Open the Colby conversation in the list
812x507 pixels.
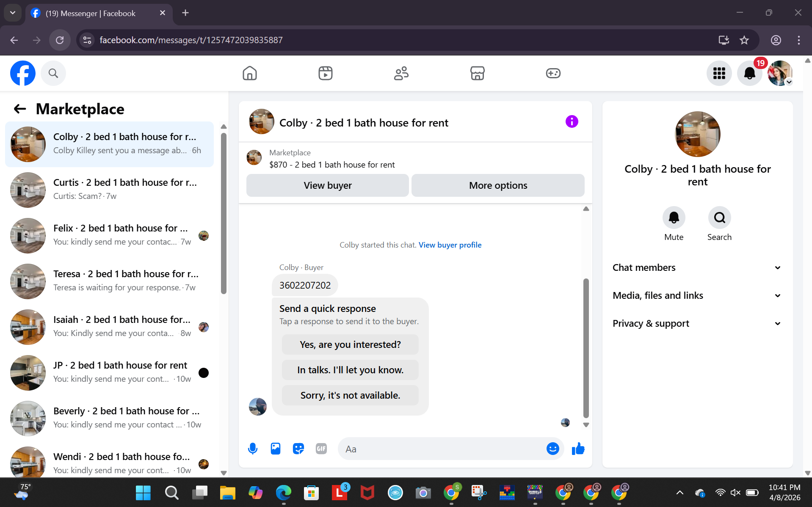[x=110, y=144]
